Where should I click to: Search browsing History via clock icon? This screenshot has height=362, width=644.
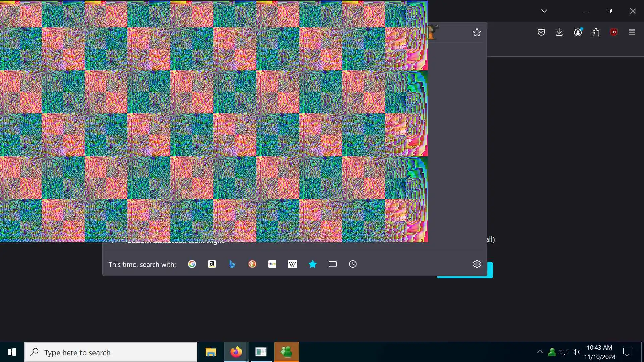(353, 264)
